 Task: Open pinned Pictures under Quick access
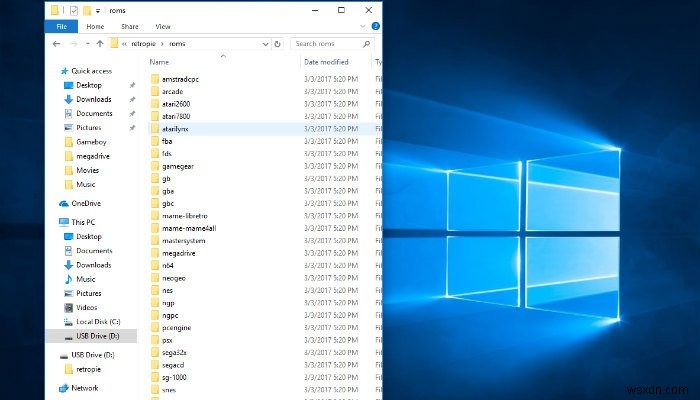[88, 128]
